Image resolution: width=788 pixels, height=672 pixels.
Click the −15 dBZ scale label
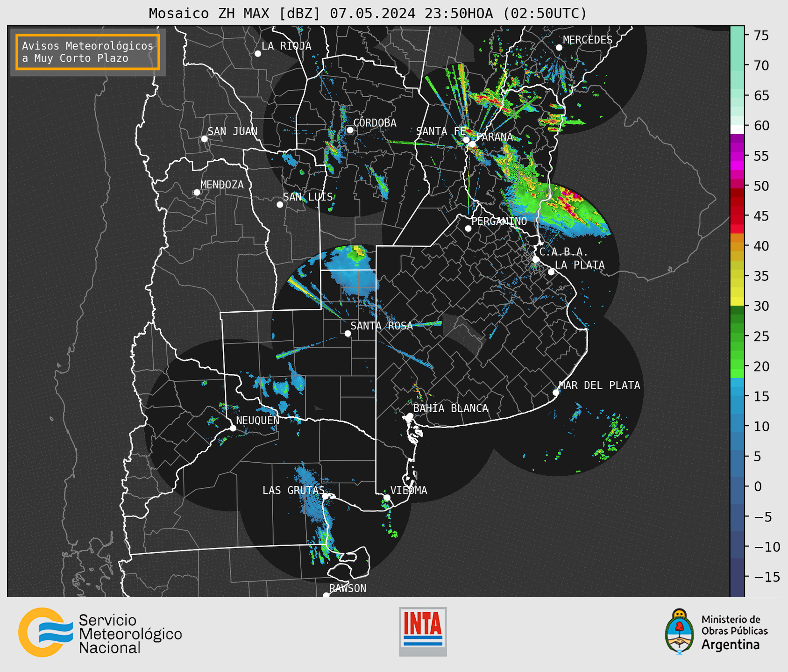tap(767, 577)
